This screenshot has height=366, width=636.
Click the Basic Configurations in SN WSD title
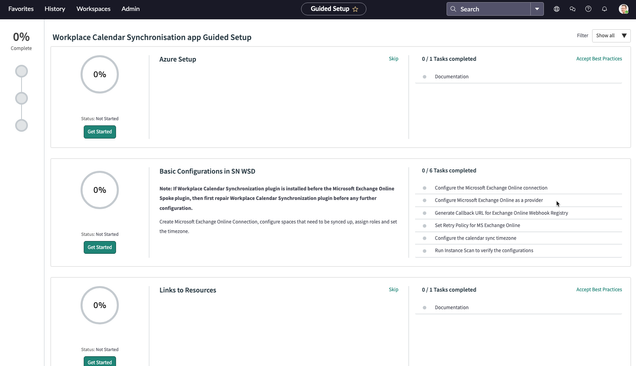coord(207,171)
